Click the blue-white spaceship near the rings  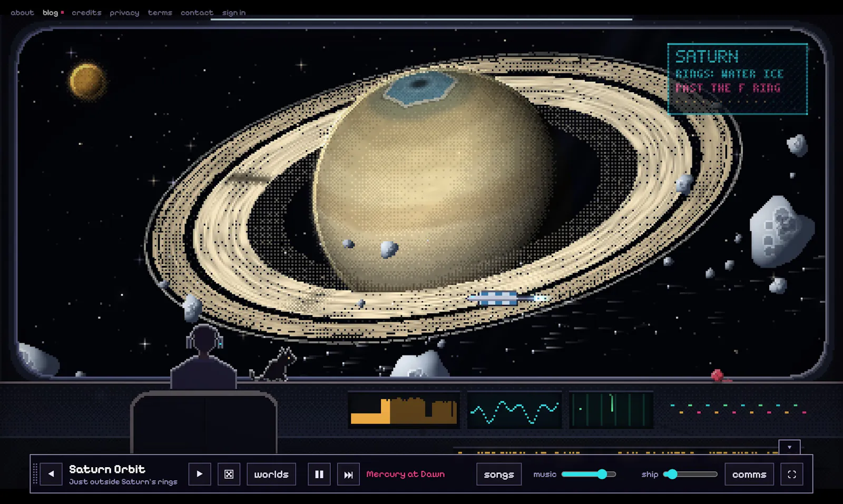coord(508,298)
